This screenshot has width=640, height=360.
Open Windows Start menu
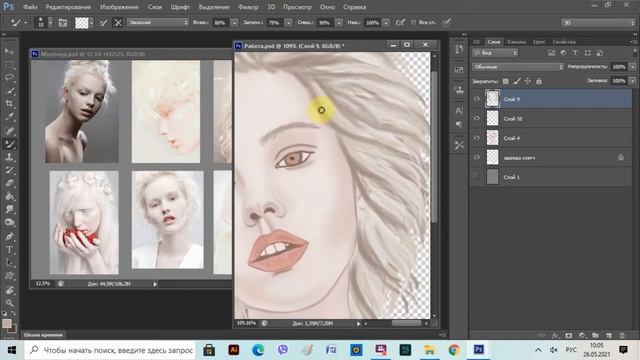11,350
